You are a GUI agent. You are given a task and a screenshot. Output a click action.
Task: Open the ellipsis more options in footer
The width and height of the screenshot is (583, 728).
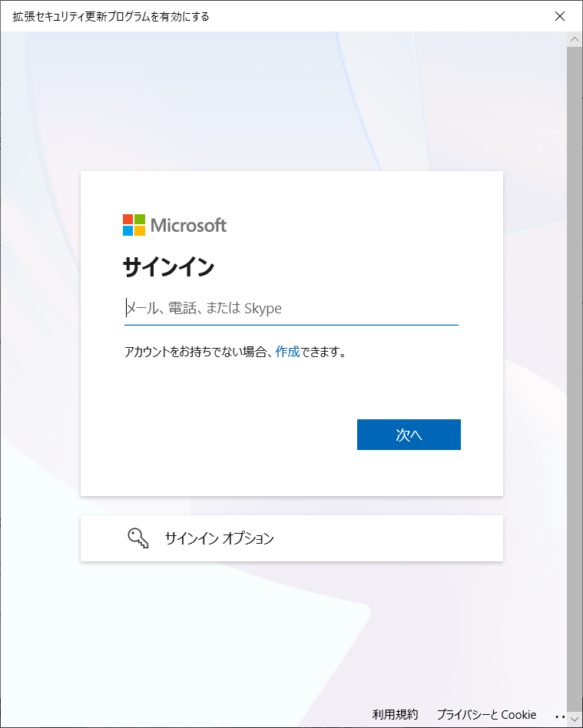[560, 716]
